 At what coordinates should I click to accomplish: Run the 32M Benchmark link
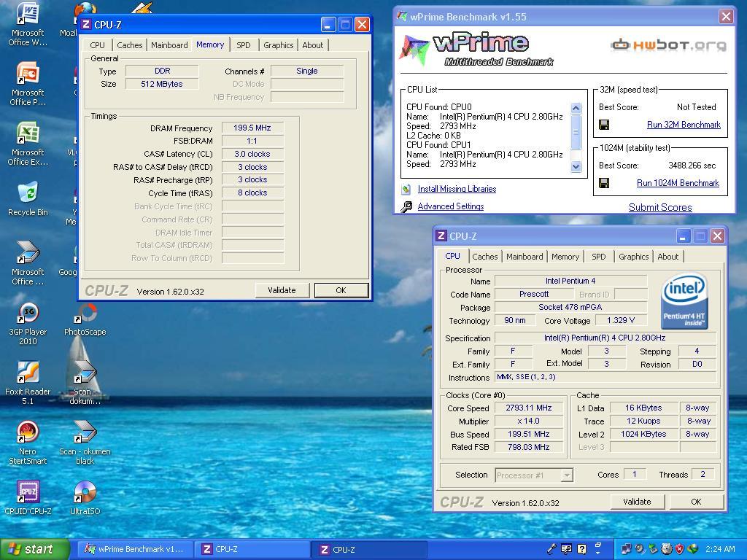pyautogui.click(x=684, y=125)
